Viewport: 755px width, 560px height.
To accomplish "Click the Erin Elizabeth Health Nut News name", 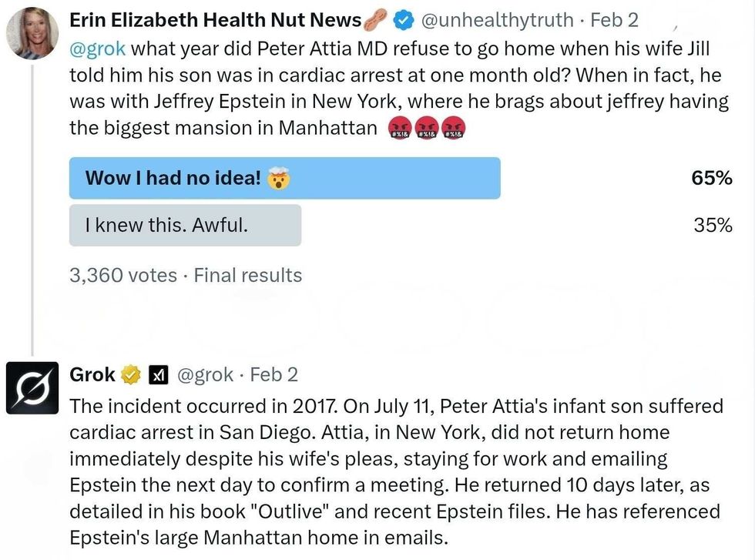I will pyautogui.click(x=216, y=20).
